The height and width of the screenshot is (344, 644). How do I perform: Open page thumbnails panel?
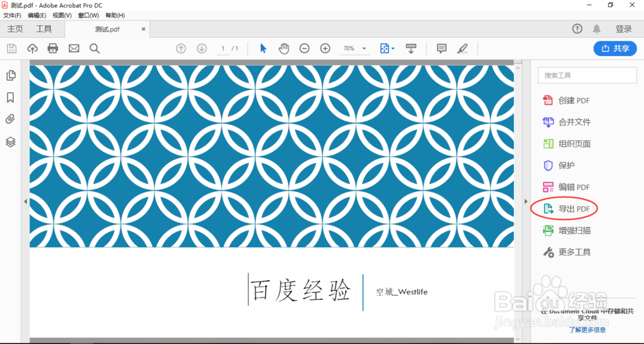[11, 75]
